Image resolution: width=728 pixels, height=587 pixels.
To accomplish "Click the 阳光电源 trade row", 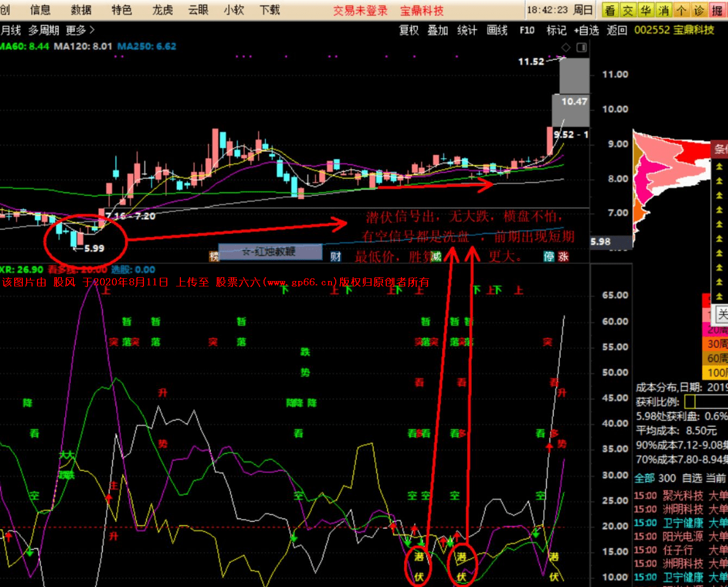I will pyautogui.click(x=681, y=536).
